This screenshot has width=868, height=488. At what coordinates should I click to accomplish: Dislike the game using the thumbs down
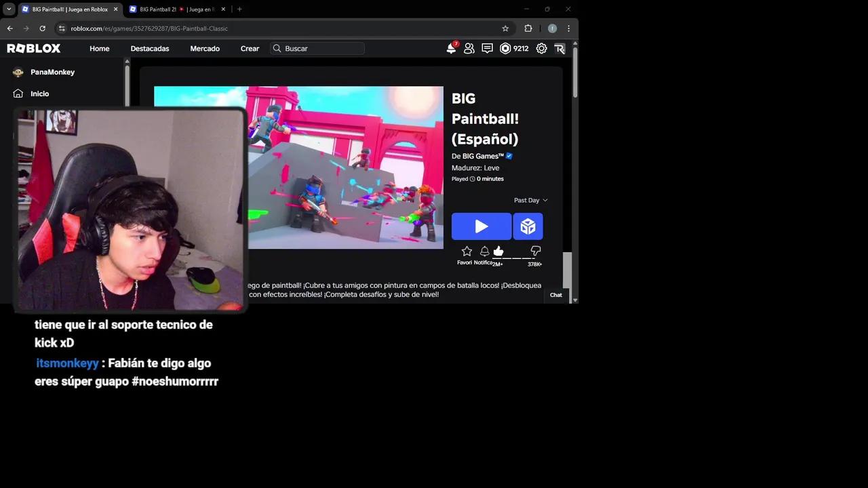[535, 251]
